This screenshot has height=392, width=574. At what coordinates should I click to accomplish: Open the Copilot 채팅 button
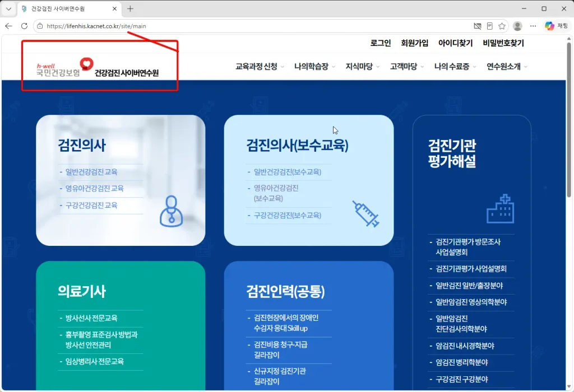point(556,26)
